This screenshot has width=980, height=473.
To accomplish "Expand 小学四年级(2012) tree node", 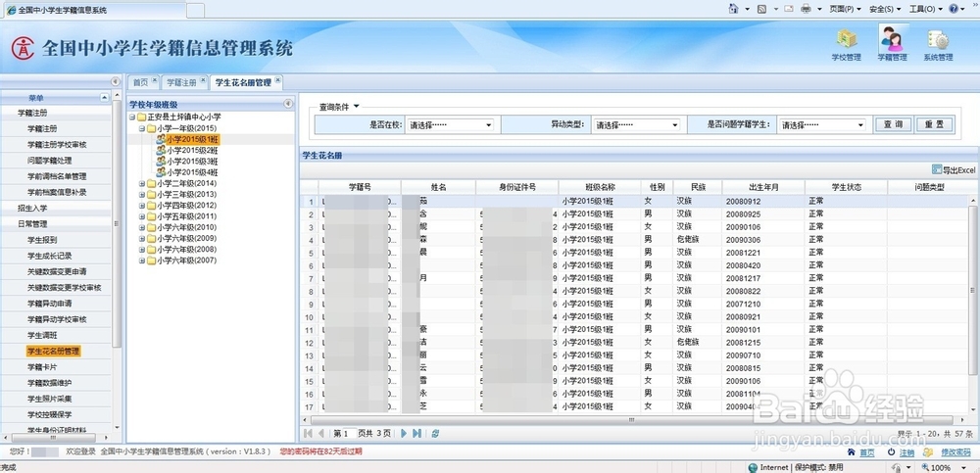I will click(x=142, y=205).
